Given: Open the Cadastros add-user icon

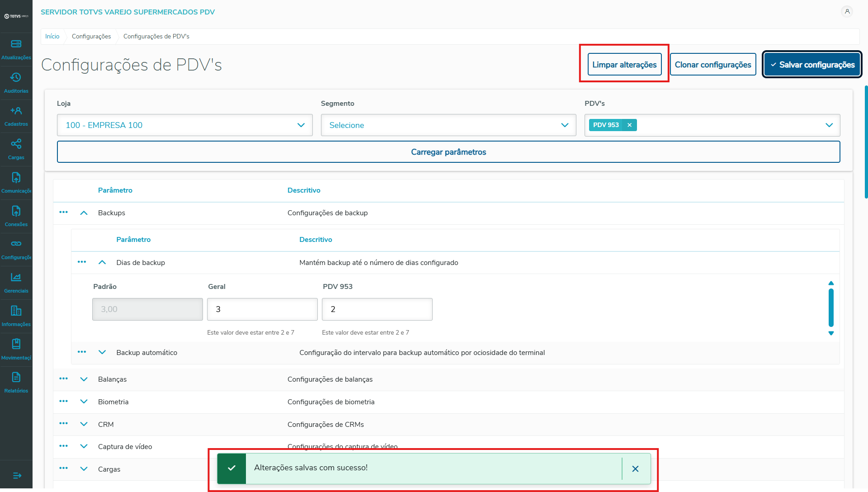Looking at the screenshot, I should (16, 111).
